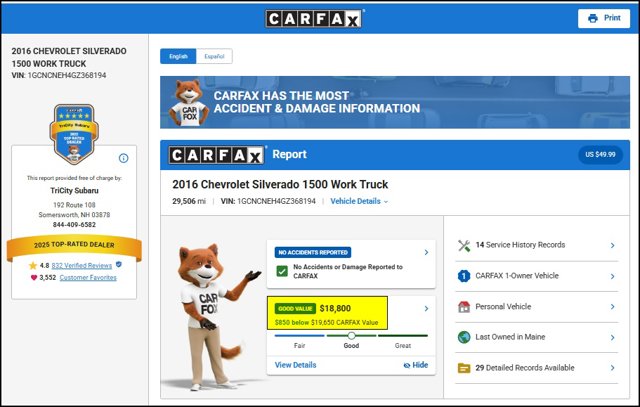Screen dimensions: 640x407
Task: Click the TriCity Subaru top-rated dealer badge
Action: tap(74, 134)
